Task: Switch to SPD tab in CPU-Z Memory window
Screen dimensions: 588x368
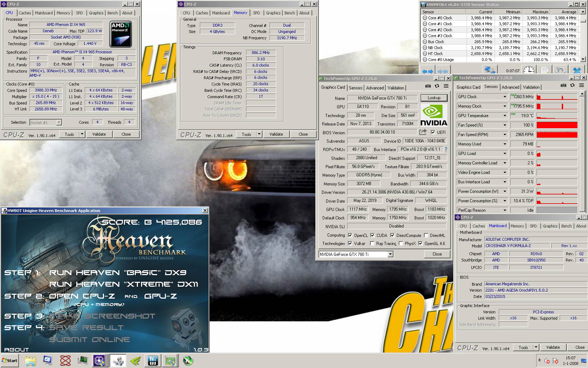Action: 257,13
